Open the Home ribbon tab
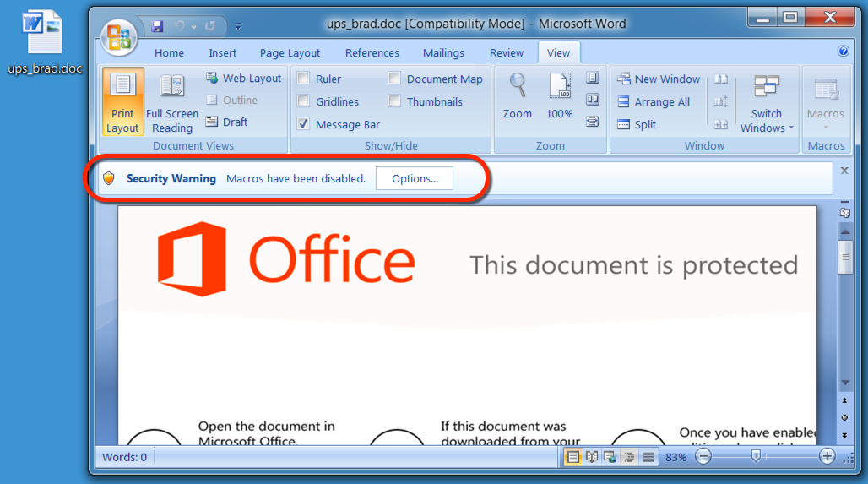Viewport: 868px width, 484px height. pyautogui.click(x=169, y=53)
